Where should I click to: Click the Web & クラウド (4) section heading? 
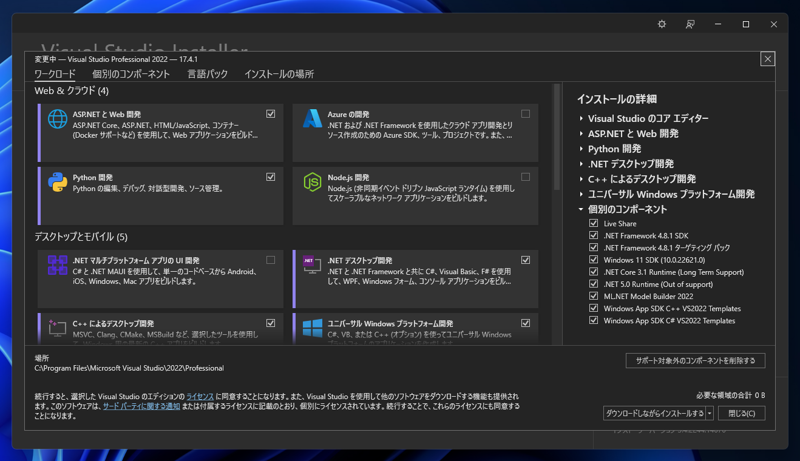pos(71,91)
